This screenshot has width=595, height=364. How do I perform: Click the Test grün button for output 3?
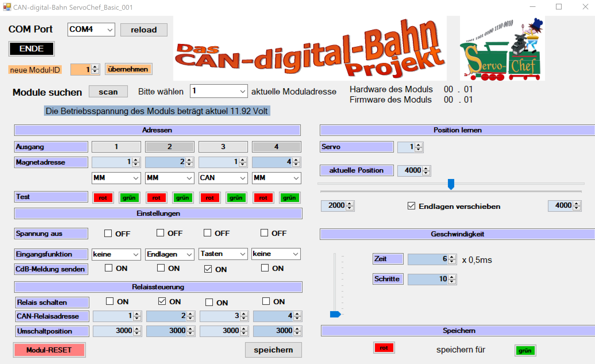pos(236,198)
